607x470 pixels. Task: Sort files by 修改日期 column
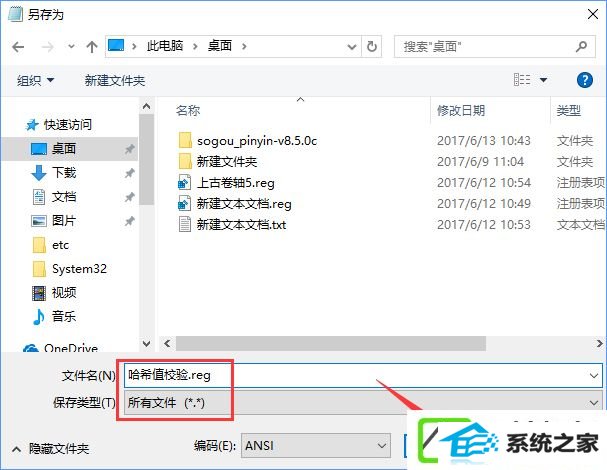(x=461, y=111)
